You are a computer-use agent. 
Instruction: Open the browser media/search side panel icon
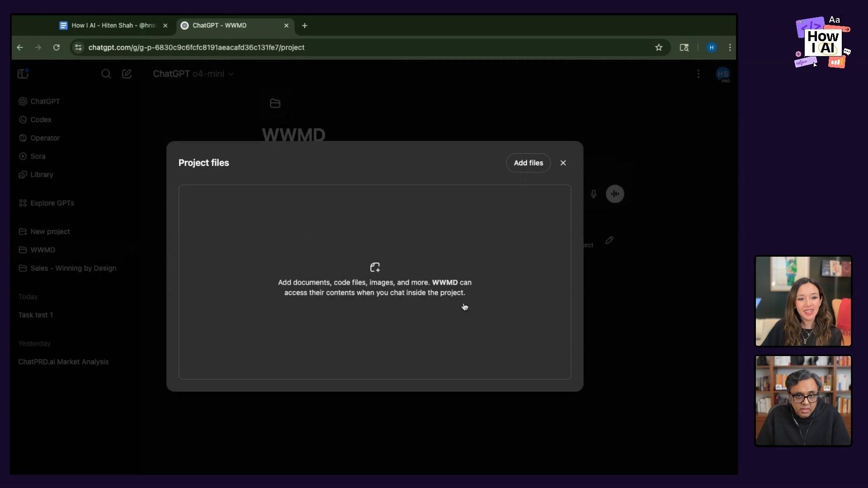(x=684, y=47)
